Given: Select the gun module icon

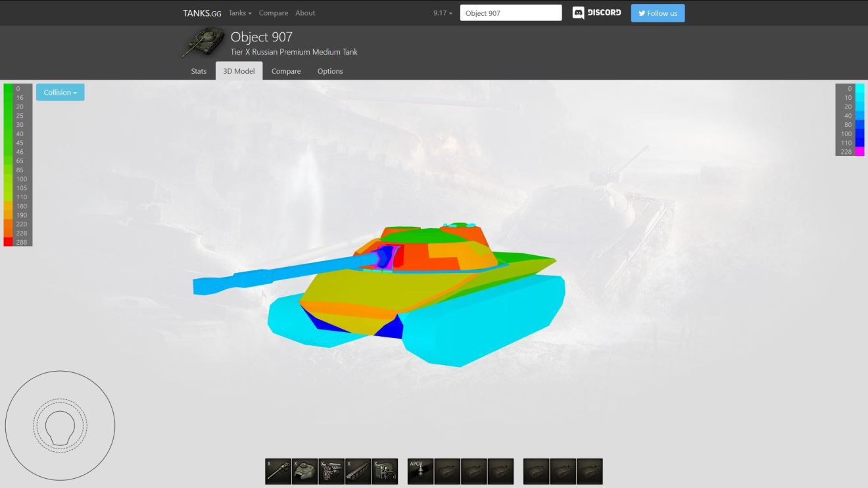Looking at the screenshot, I should tap(278, 471).
